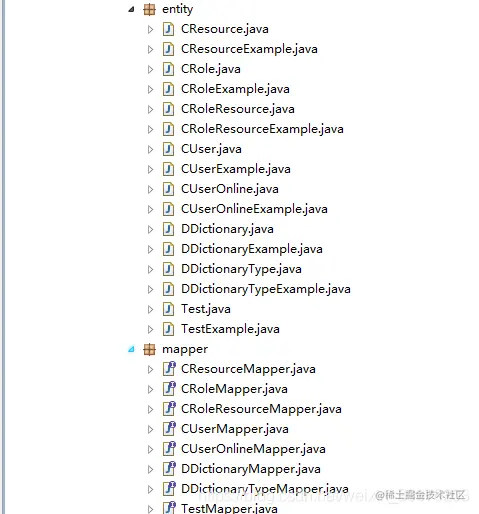Select the DDictionaryExample.java file name
Viewport: 479px width, 514px height.
[x=252, y=249]
